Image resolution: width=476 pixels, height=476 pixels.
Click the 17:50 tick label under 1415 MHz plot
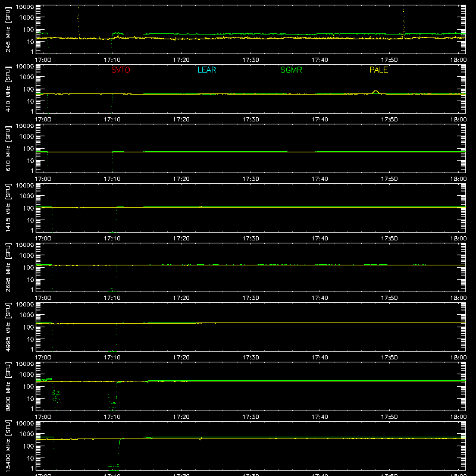(389, 239)
